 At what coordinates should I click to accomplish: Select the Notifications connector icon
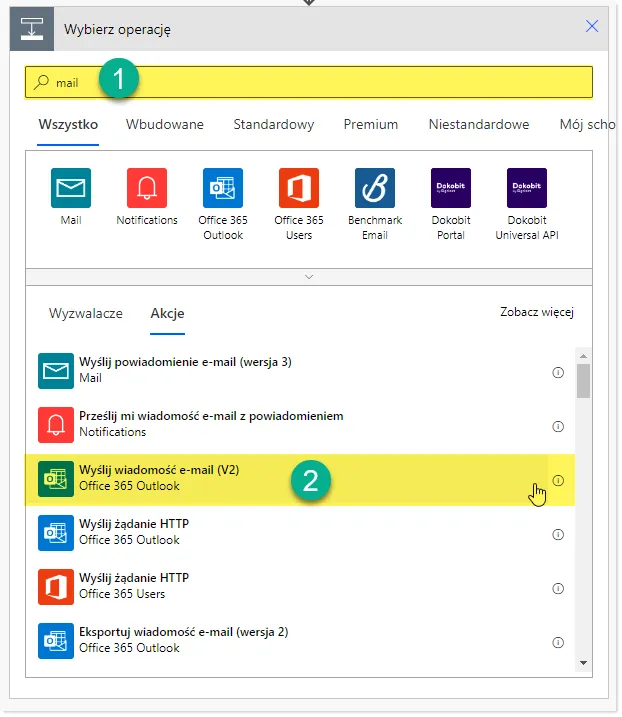147,188
